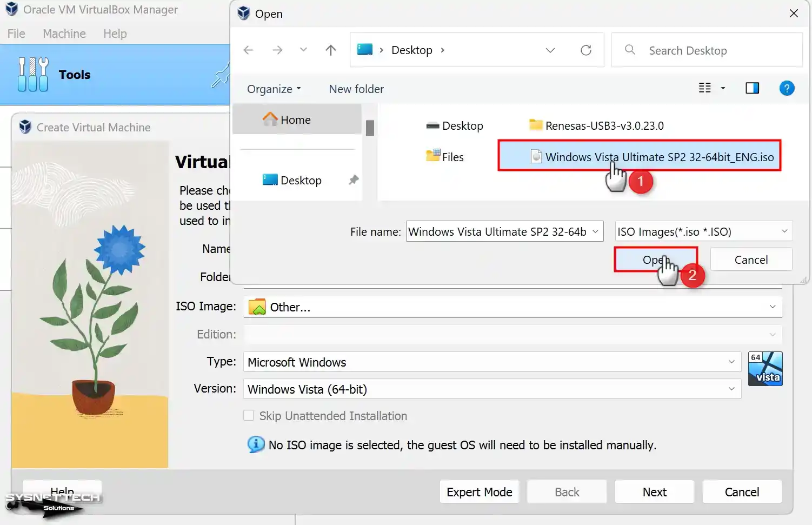Select the Files folder
Viewport: 812px width, 525px height.
(x=444, y=157)
